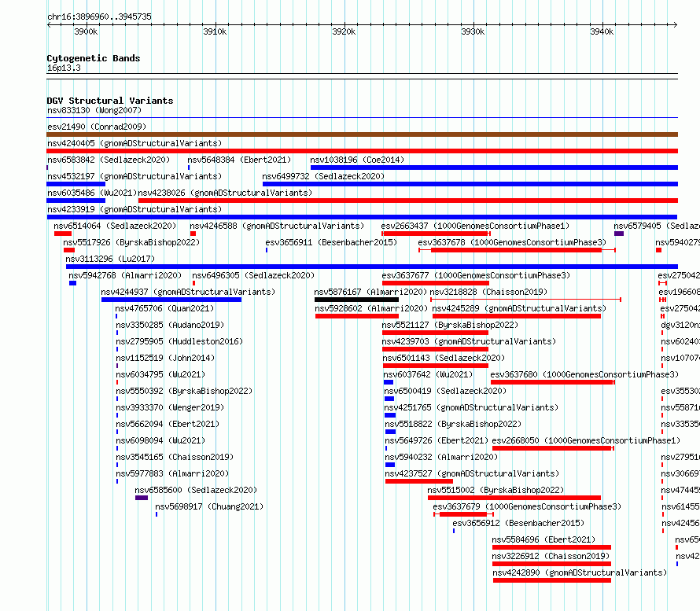This screenshot has height=611, width=700.
Task: Open the nsv833130 (Wong2007) variant label
Action: pyautogui.click(x=94, y=110)
